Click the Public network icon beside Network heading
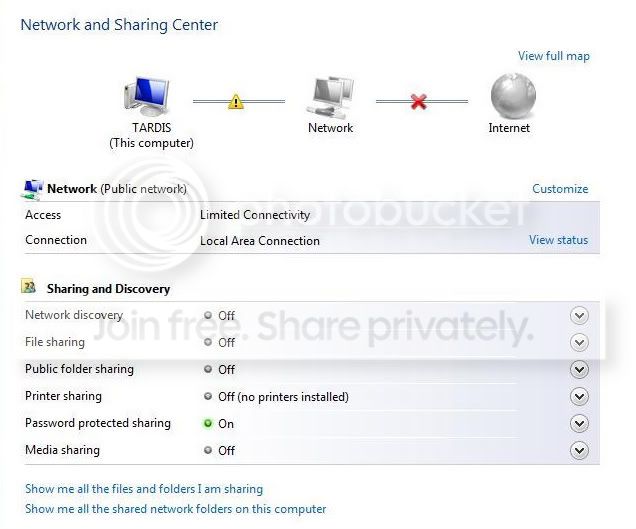The width and height of the screenshot is (636, 529). tap(32, 190)
